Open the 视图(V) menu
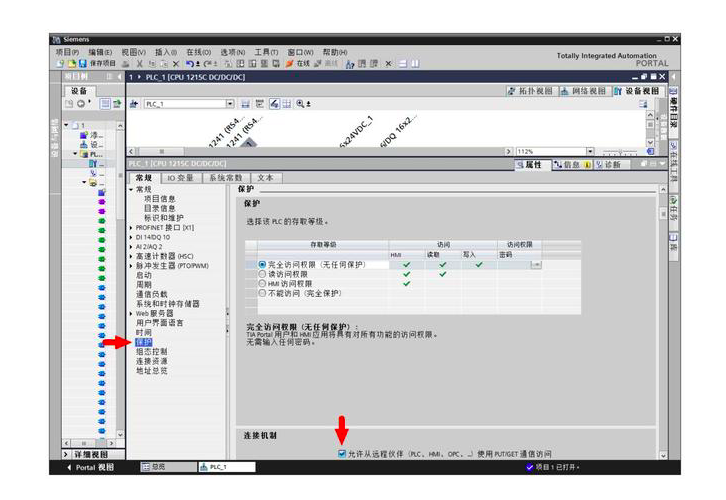The width and height of the screenshot is (726, 500). pos(133,52)
